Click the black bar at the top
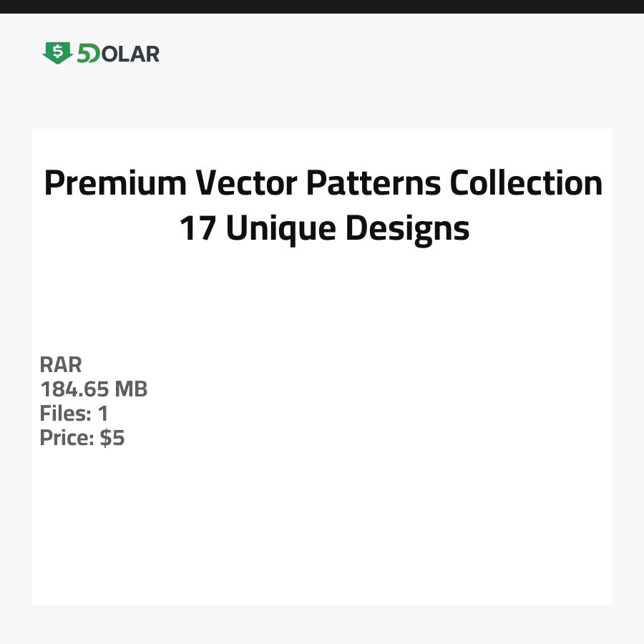The height and width of the screenshot is (644, 644). (322, 6)
